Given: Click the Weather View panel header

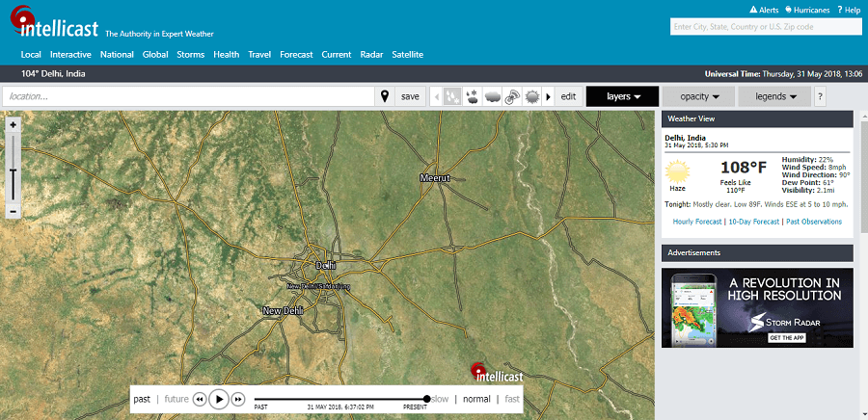Looking at the screenshot, I should 757,118.
